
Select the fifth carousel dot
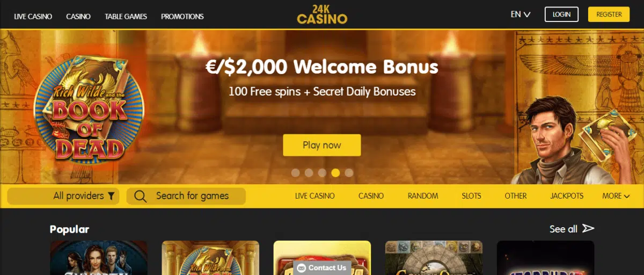(x=349, y=173)
